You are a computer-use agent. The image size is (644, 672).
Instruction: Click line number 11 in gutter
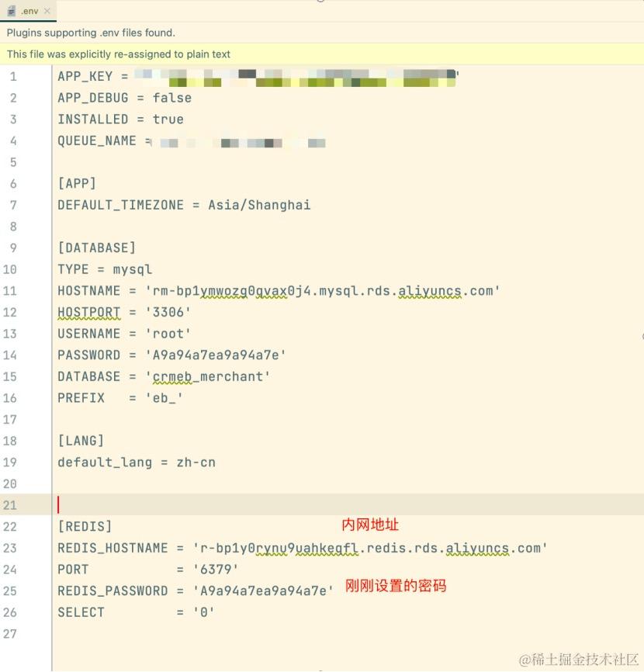pyautogui.click(x=10, y=291)
